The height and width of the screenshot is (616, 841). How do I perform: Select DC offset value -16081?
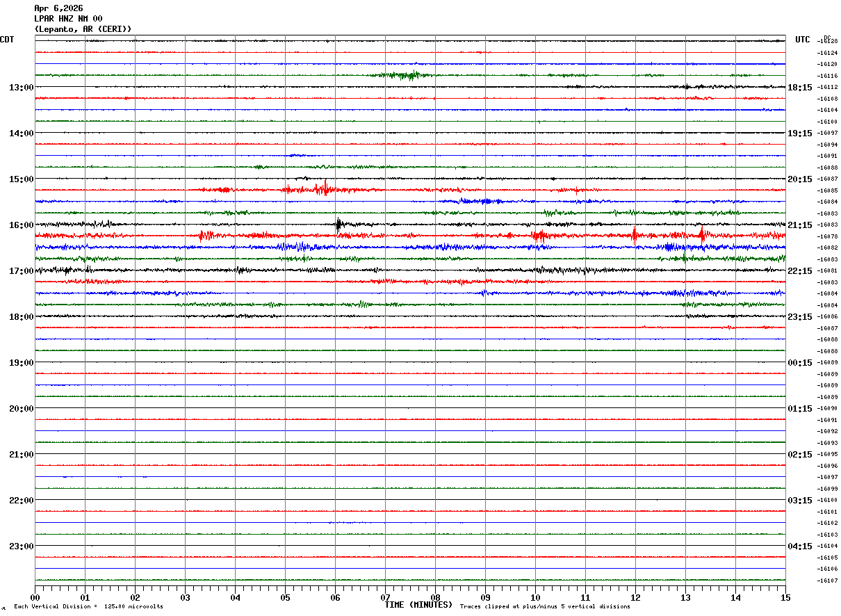[x=827, y=270]
